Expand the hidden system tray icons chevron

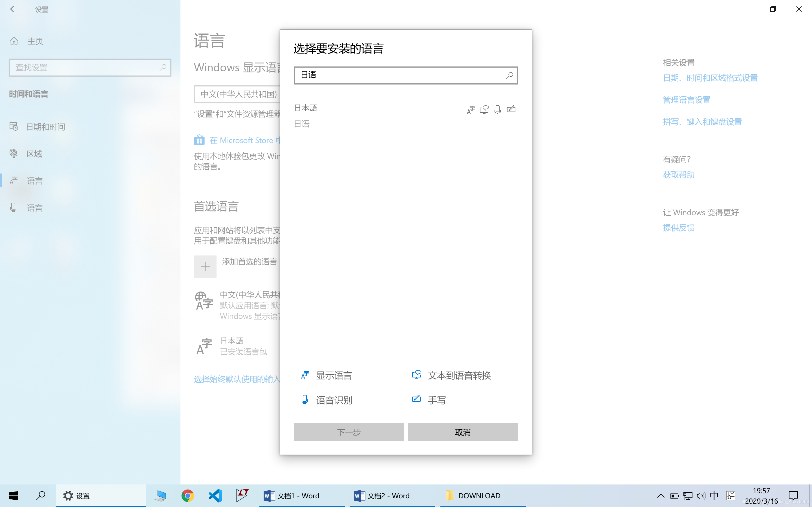click(x=660, y=496)
